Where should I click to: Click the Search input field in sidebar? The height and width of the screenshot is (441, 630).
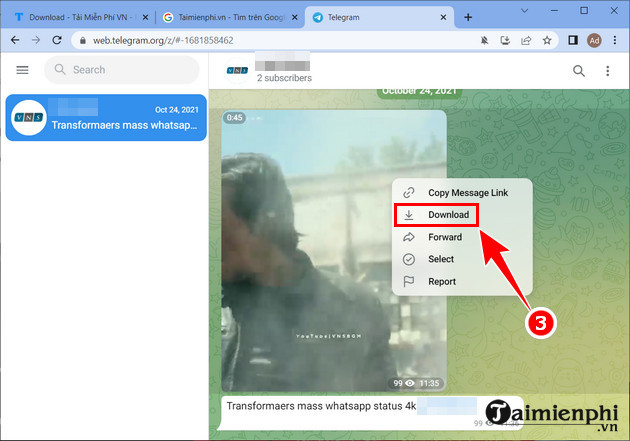click(121, 70)
